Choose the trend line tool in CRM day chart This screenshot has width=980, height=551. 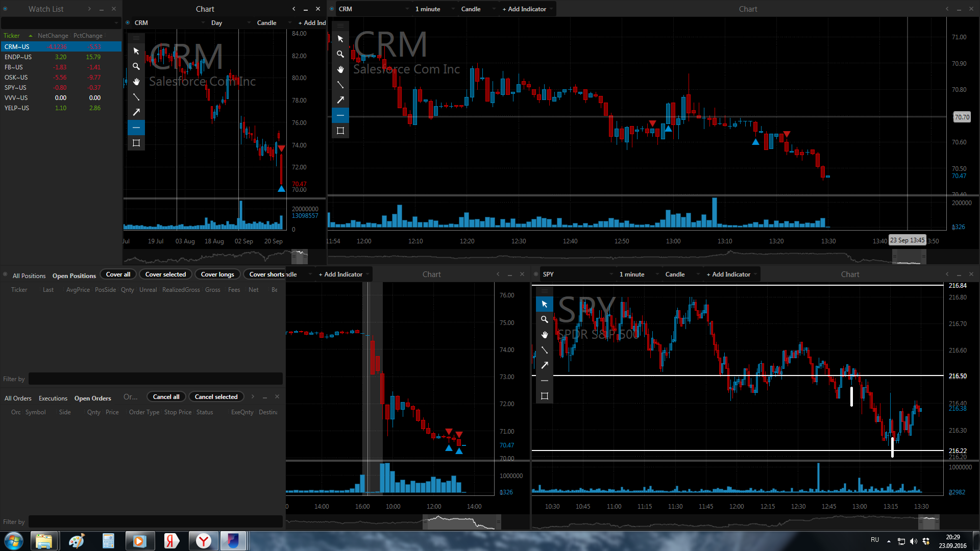tap(136, 97)
